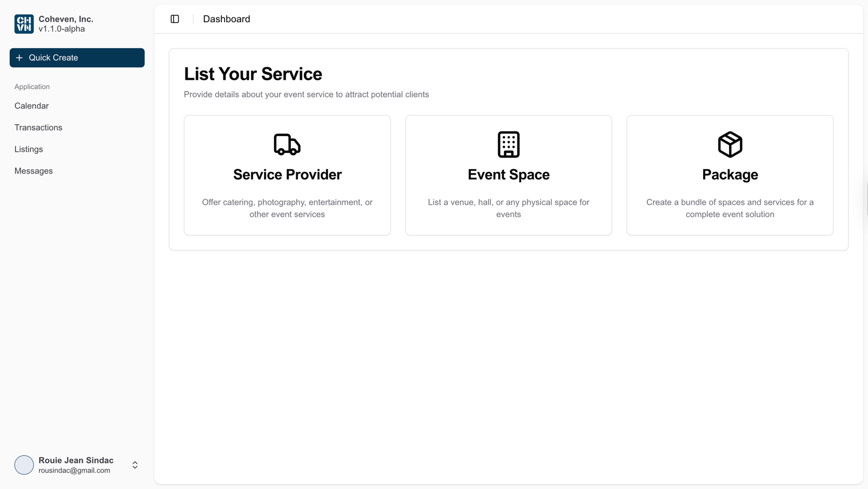The height and width of the screenshot is (489, 868).
Task: Click the truck icon for Service Provider
Action: point(287,145)
